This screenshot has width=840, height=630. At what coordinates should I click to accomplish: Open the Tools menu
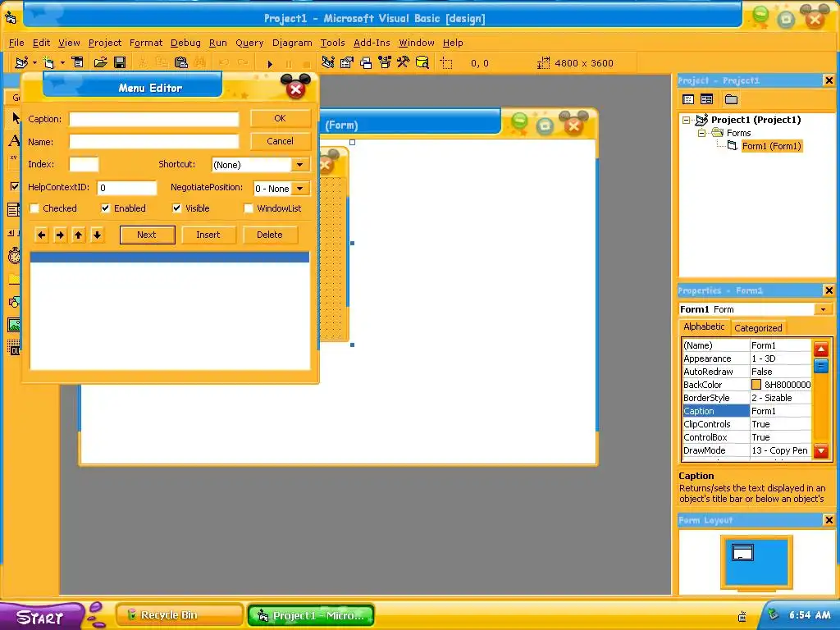click(x=333, y=43)
